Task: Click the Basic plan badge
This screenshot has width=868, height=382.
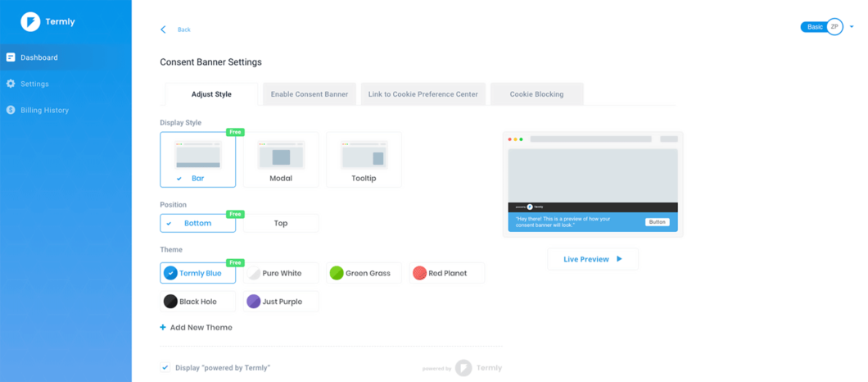Action: point(814,26)
